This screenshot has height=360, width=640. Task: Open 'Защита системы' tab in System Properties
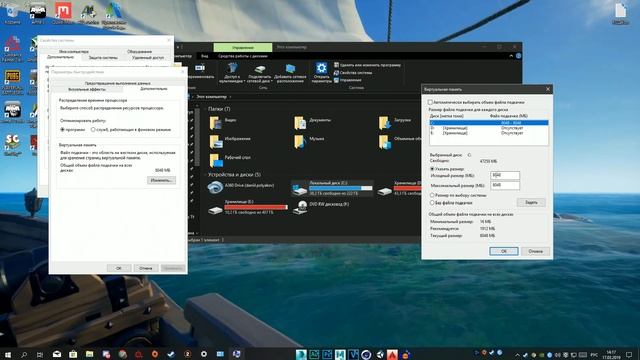coord(103,58)
